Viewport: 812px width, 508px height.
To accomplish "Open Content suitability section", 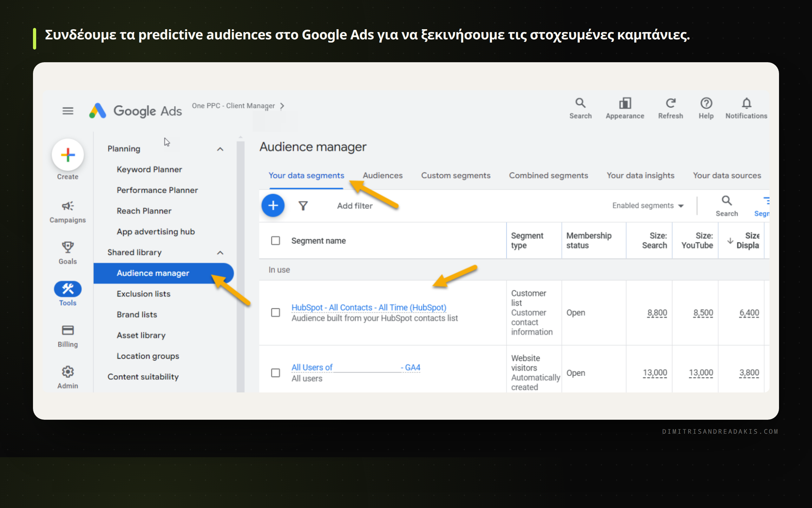I will pos(143,377).
